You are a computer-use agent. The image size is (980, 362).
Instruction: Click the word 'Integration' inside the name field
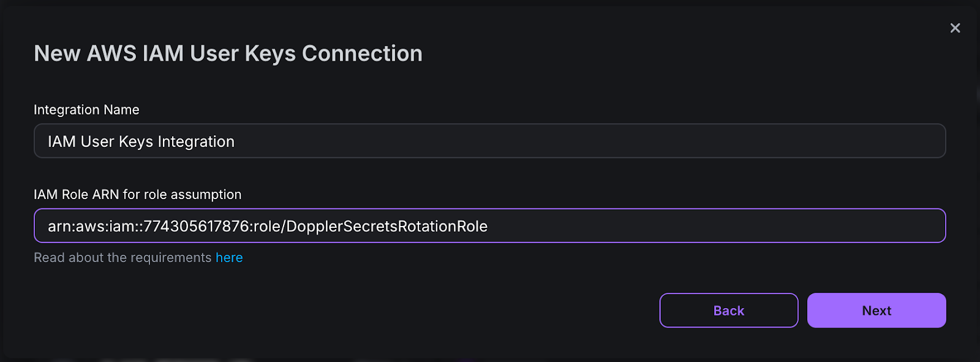tap(196, 142)
